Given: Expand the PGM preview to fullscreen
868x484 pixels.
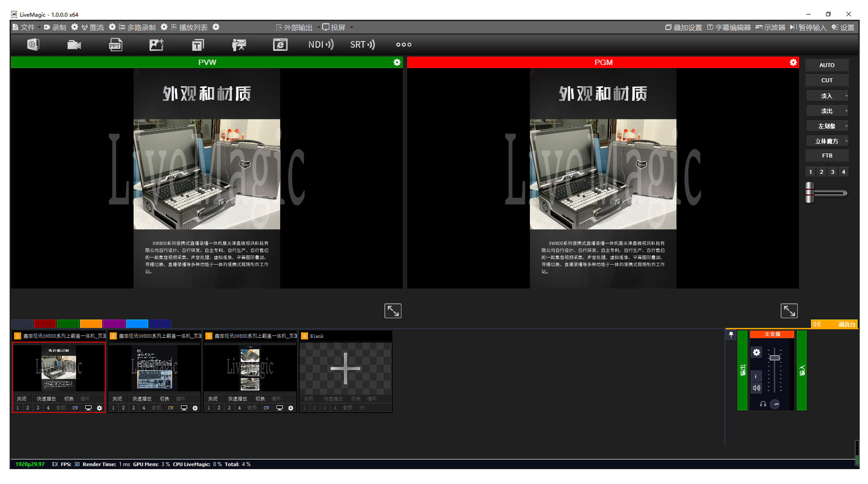Looking at the screenshot, I should click(x=789, y=311).
